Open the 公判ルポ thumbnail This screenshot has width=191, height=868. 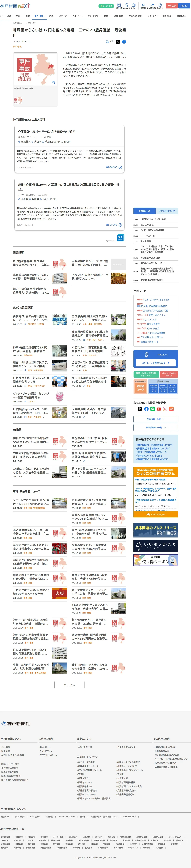[x=118, y=350]
